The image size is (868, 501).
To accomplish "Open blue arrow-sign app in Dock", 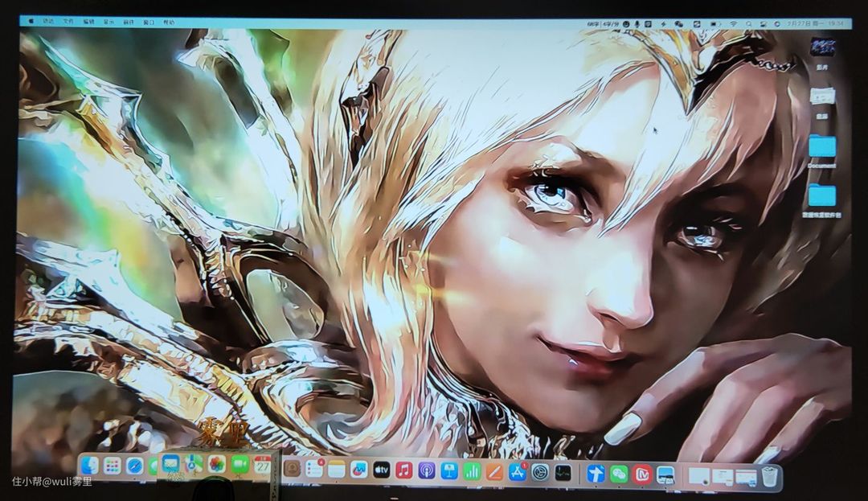I will (x=596, y=474).
